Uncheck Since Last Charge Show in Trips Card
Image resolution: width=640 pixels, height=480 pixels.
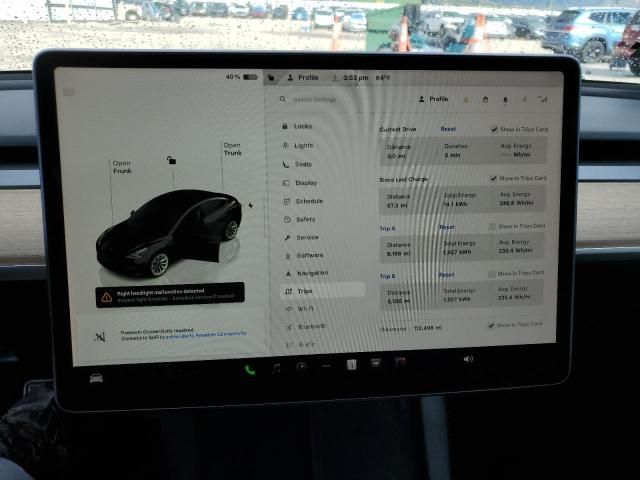[494, 178]
